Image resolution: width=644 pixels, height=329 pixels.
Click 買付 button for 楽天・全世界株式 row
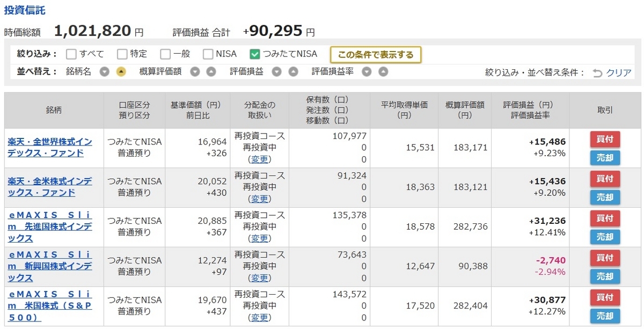coord(605,139)
